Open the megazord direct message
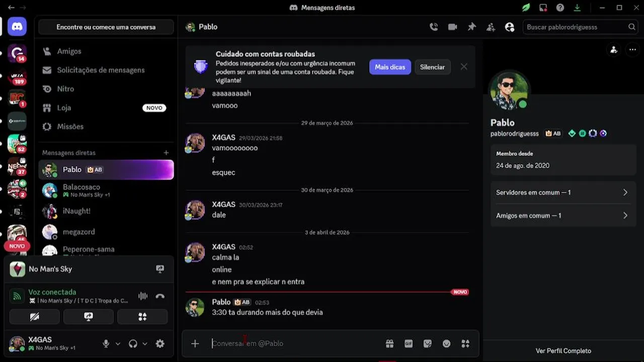 click(106, 232)
